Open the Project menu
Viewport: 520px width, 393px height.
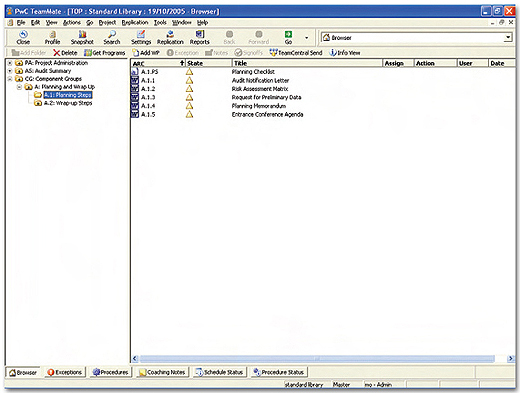[107, 23]
